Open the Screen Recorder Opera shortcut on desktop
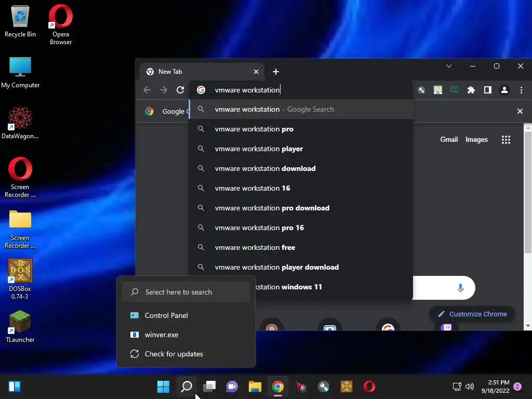 [20, 177]
